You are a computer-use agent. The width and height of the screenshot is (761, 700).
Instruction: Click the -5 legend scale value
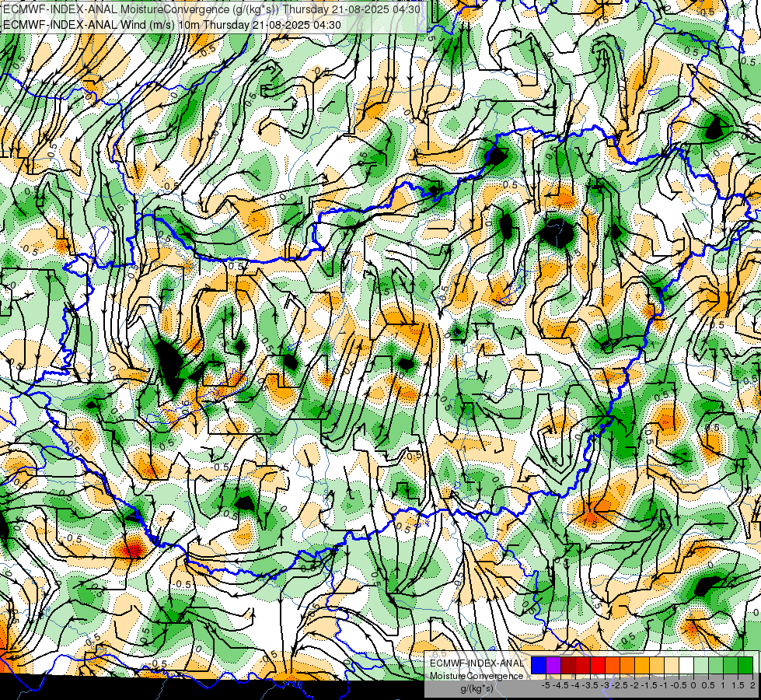point(546,685)
